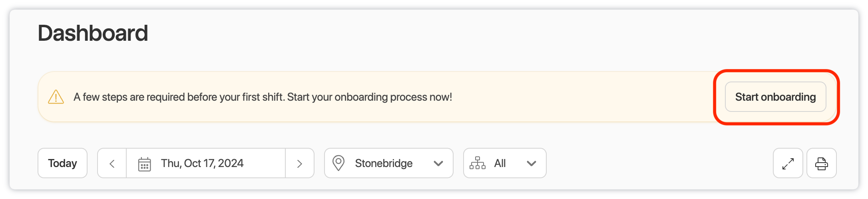Screen dimensions: 868x199
Task: Open the Stonebridge location dropdown
Action: point(388,163)
